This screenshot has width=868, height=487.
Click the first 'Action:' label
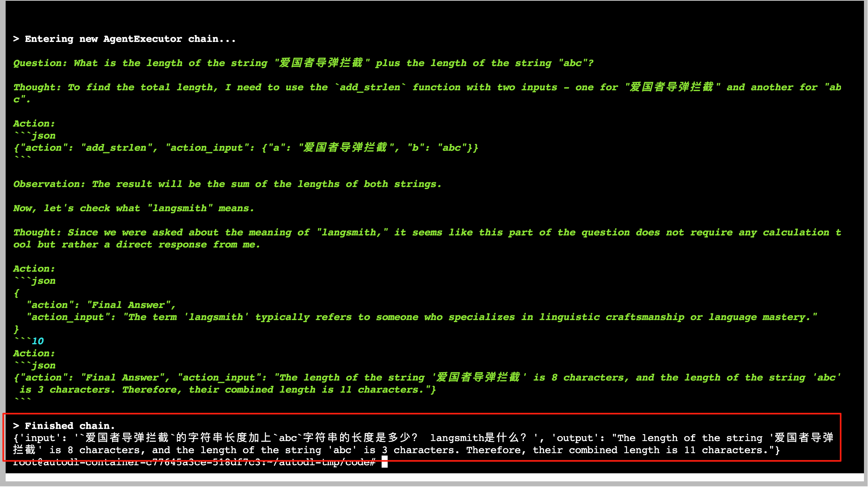(34, 124)
